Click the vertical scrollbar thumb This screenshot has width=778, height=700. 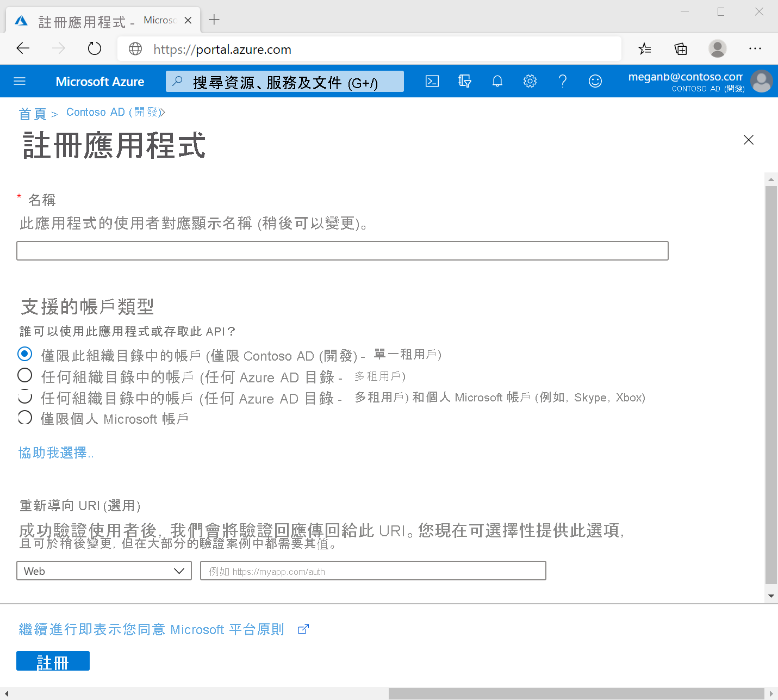click(771, 385)
